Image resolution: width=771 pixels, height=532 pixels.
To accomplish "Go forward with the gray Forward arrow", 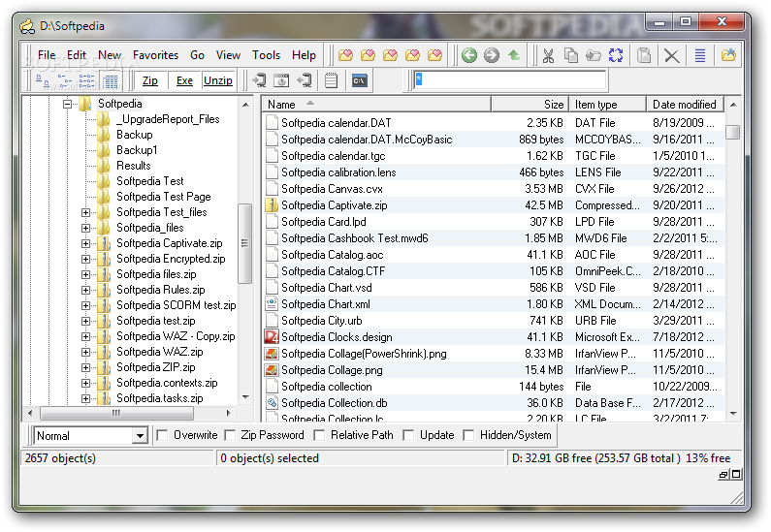I will [492, 55].
